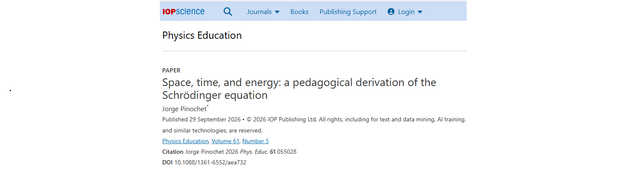Follow the underlined Physics Education link
This screenshot has height=181, width=644.
tap(185, 141)
